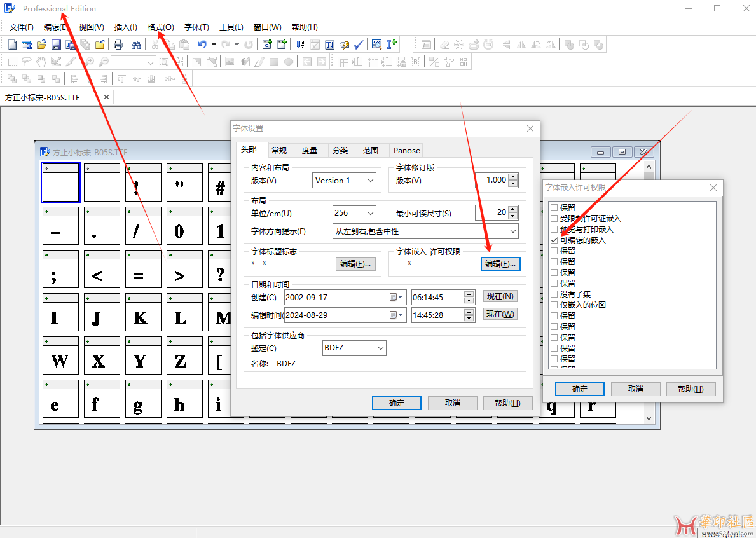
Task: Switch to the 度量 tab
Action: 310,151
